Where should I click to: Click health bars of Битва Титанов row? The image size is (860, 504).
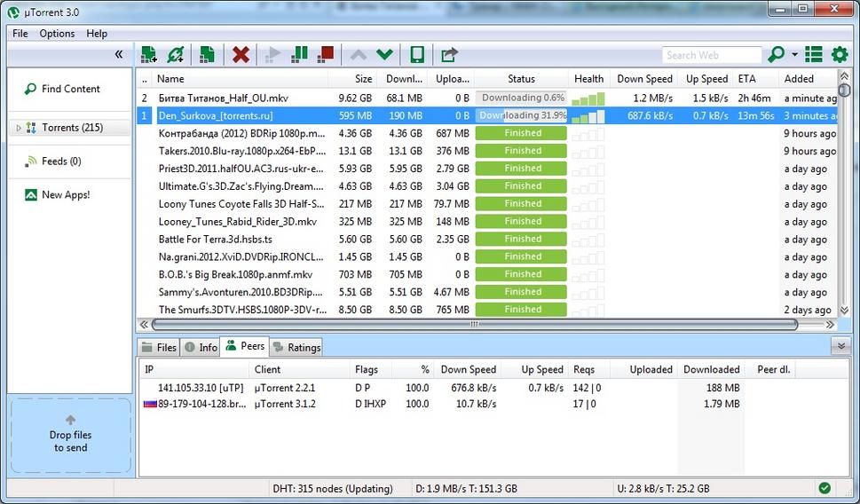tap(588, 98)
